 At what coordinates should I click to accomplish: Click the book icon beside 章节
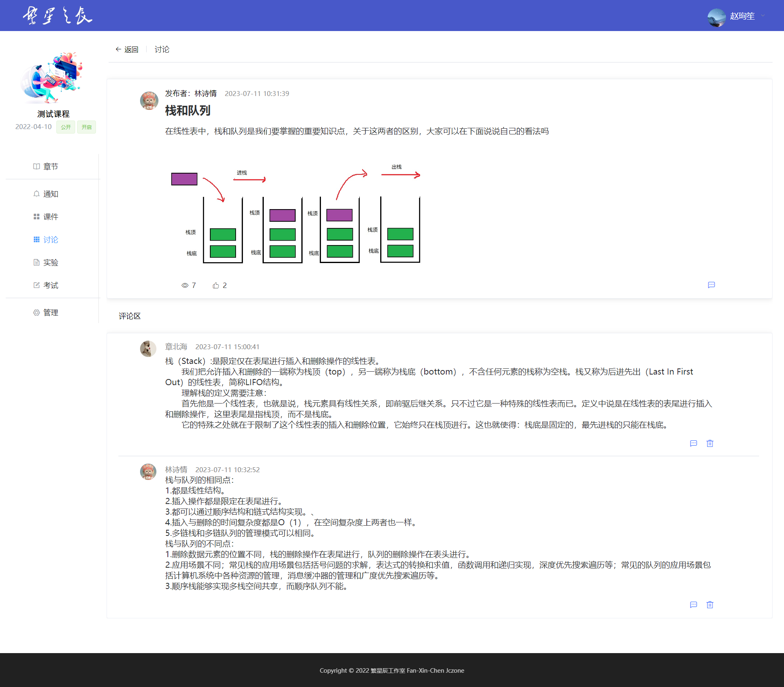(x=36, y=166)
